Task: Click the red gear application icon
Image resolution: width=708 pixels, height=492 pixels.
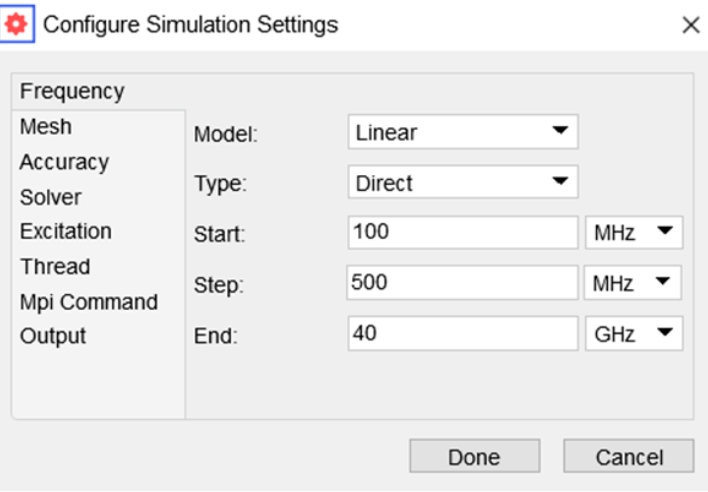Action: coord(19,24)
